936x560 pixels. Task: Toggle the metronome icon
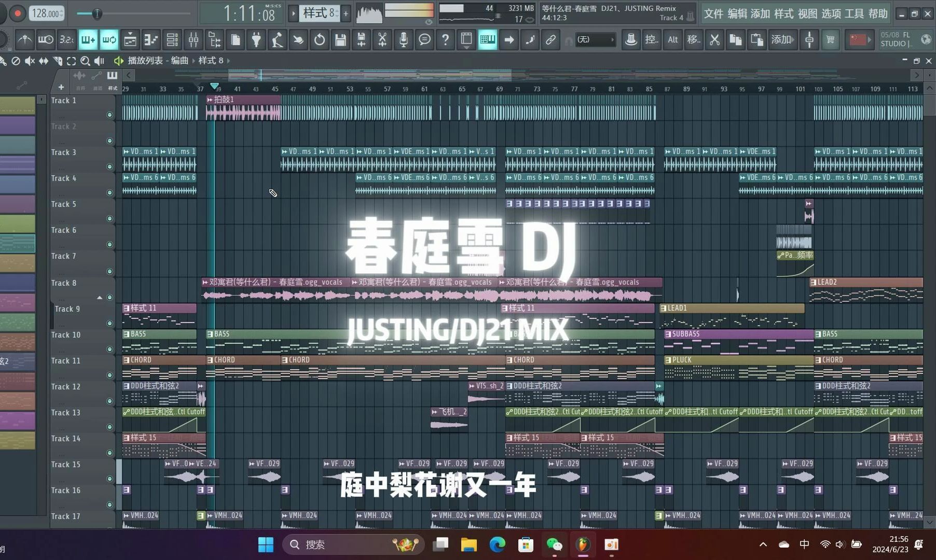coord(24,39)
